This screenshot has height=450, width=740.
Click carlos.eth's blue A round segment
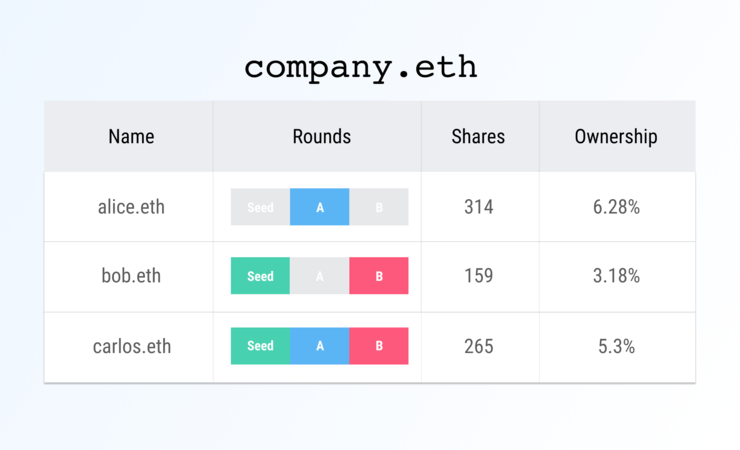tap(320, 346)
